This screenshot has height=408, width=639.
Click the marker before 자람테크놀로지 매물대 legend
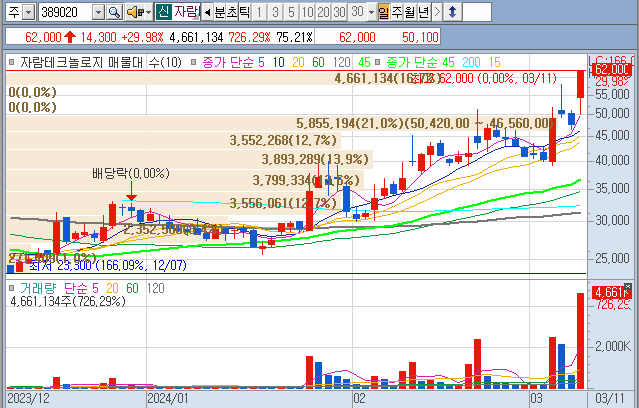11,62
